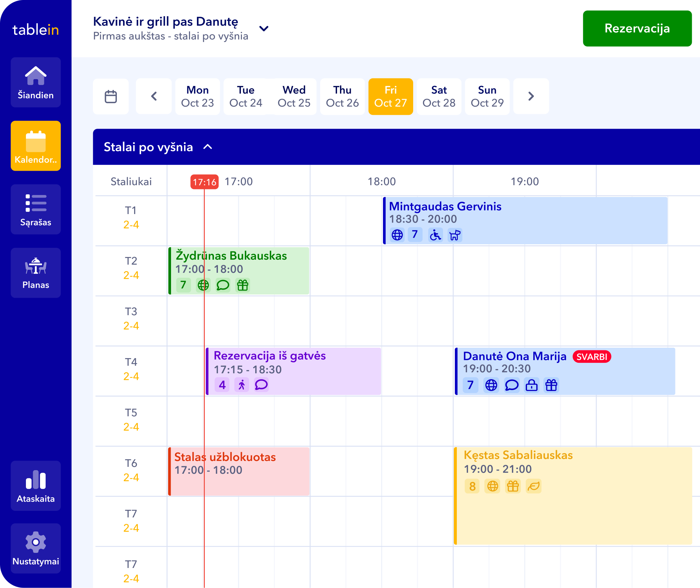Click globe icon in Danutė Ona Marija reservation
700x588 pixels.
click(491, 385)
